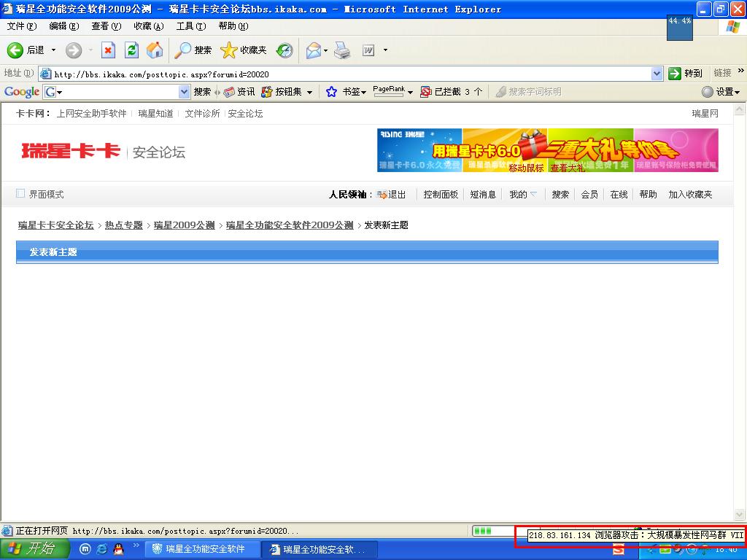Viewport: 747px width, 560px height.
Task: Open the QQ penguin quick launch icon
Action: (x=118, y=549)
